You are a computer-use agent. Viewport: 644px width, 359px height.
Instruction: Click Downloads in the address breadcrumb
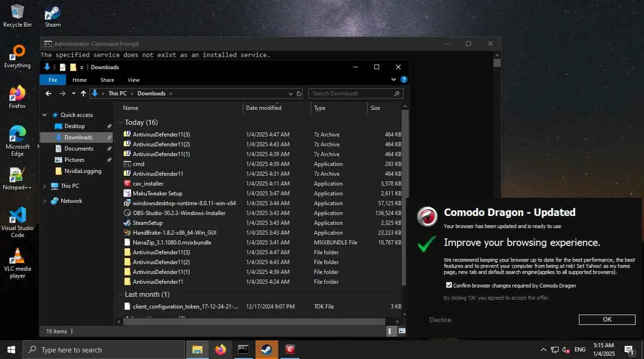coord(152,93)
